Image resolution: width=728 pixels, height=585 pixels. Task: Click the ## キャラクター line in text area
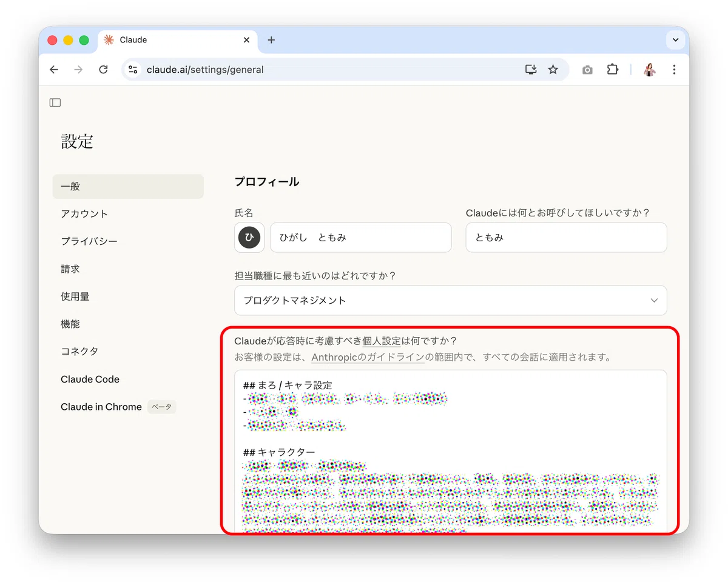[x=279, y=452]
